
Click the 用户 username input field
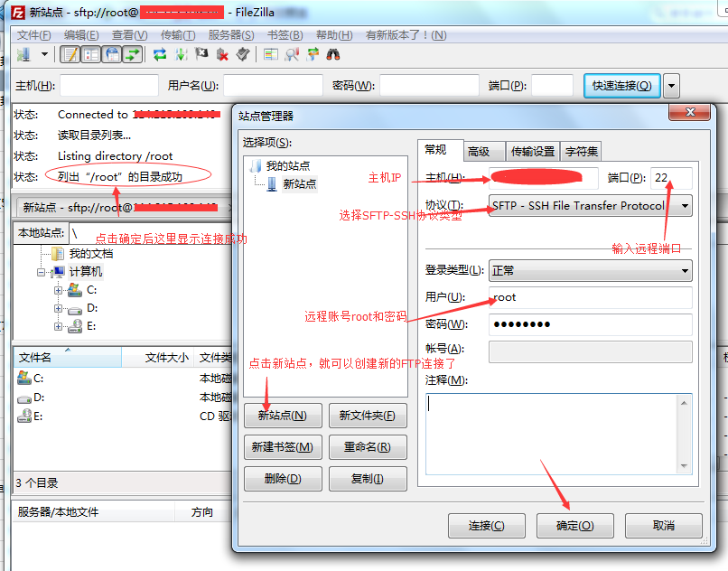point(591,297)
